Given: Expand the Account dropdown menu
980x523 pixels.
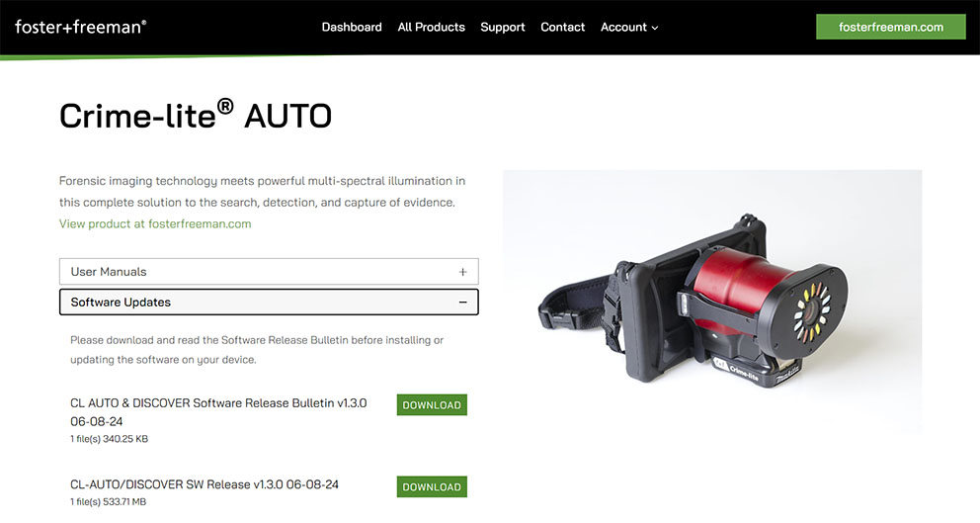Looking at the screenshot, I should point(629,27).
